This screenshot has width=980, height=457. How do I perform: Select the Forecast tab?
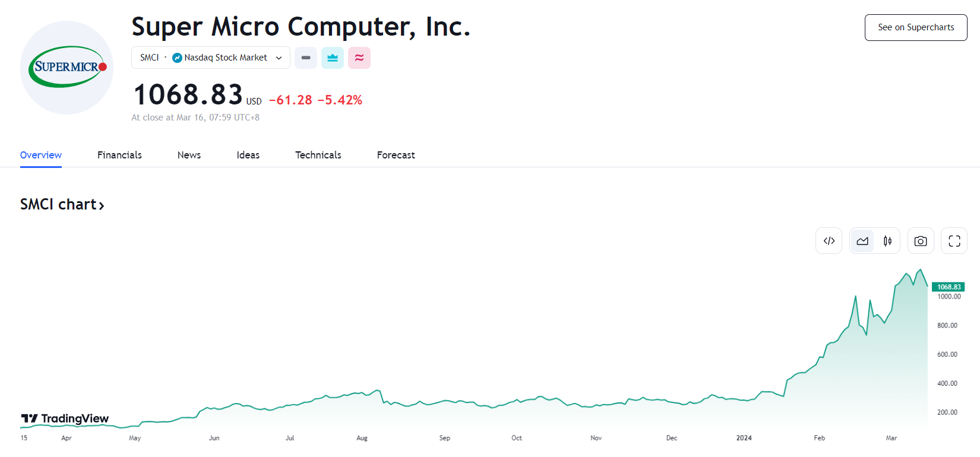pyautogui.click(x=396, y=155)
